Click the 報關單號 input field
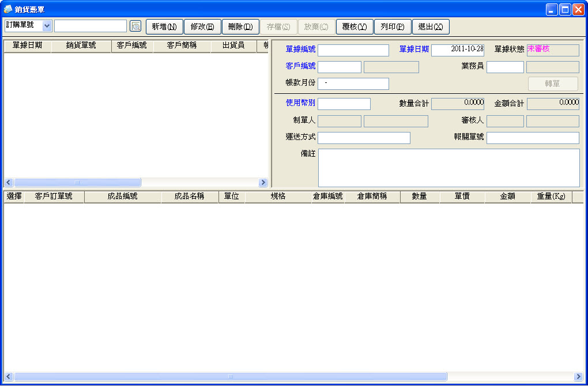588x386 pixels. 533,138
